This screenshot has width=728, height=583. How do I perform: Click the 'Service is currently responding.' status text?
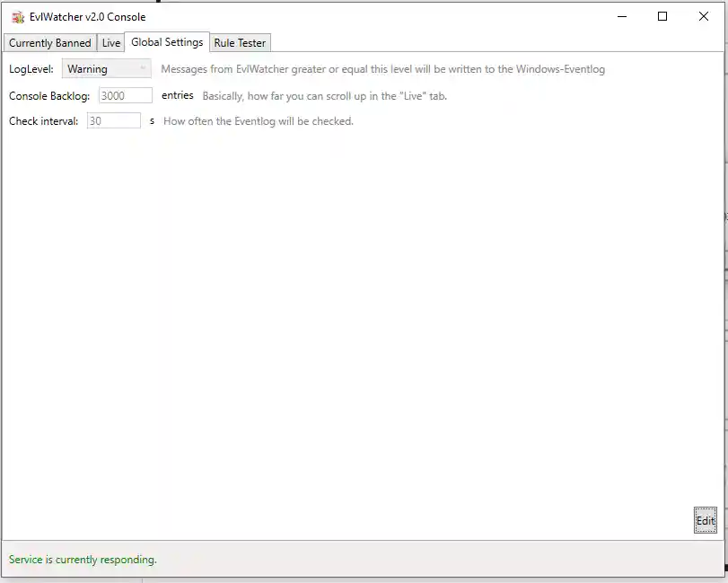click(x=83, y=560)
